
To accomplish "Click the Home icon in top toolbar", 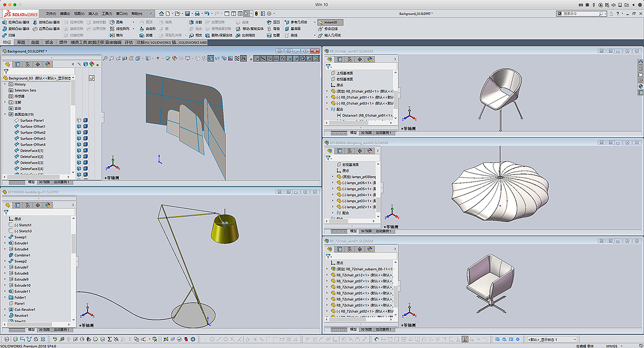I will (162, 13).
